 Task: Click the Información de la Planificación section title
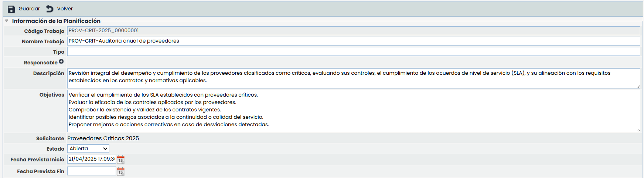point(56,21)
